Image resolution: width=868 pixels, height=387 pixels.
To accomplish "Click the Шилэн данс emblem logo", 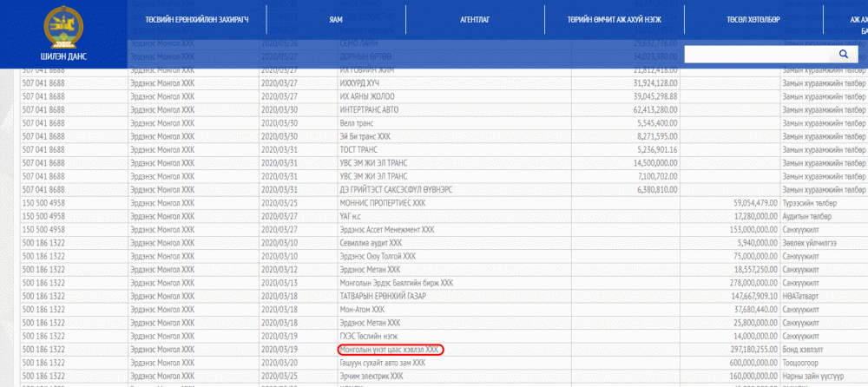I will 63,27.
